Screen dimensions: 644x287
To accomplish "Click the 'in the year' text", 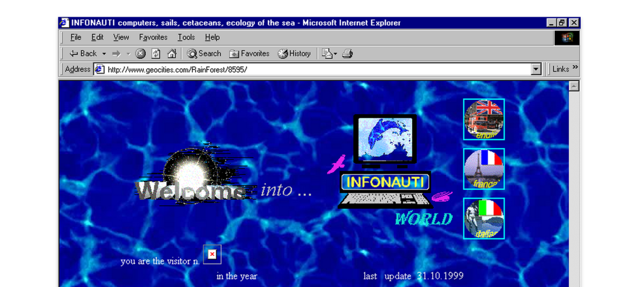I will [237, 276].
